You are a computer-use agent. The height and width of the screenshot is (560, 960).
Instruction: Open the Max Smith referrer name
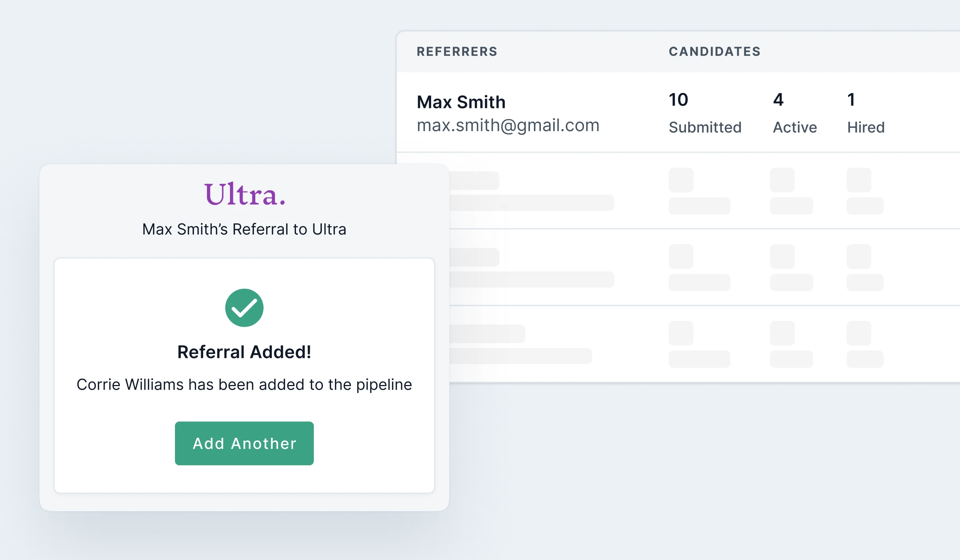click(461, 102)
